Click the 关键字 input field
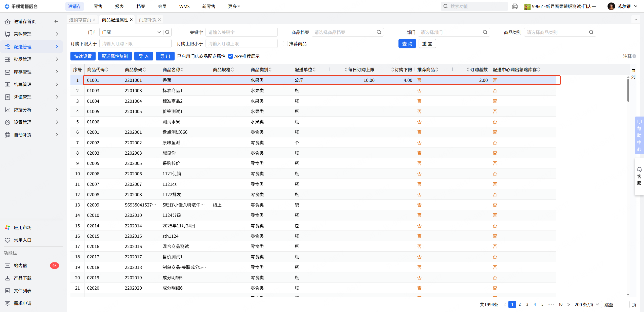 241,32
